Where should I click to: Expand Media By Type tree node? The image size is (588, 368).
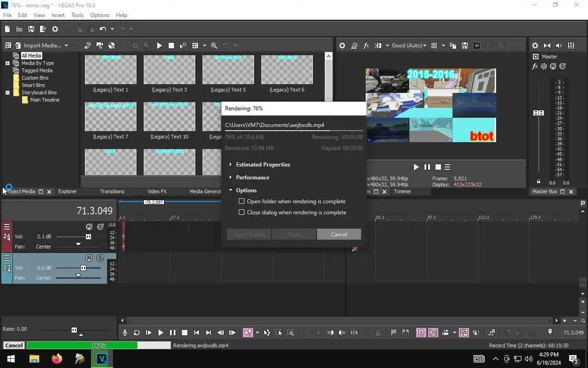(7, 63)
